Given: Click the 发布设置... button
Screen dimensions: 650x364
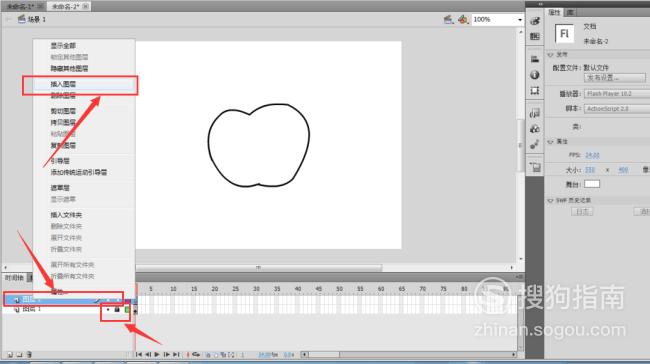Looking at the screenshot, I should click(x=614, y=78).
